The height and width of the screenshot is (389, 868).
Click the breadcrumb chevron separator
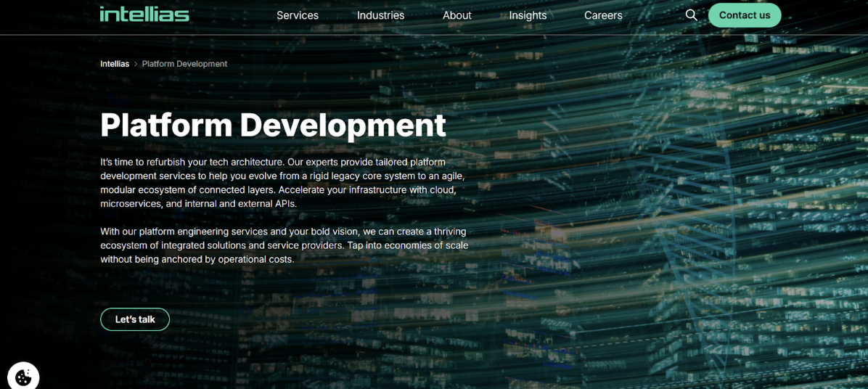136,64
